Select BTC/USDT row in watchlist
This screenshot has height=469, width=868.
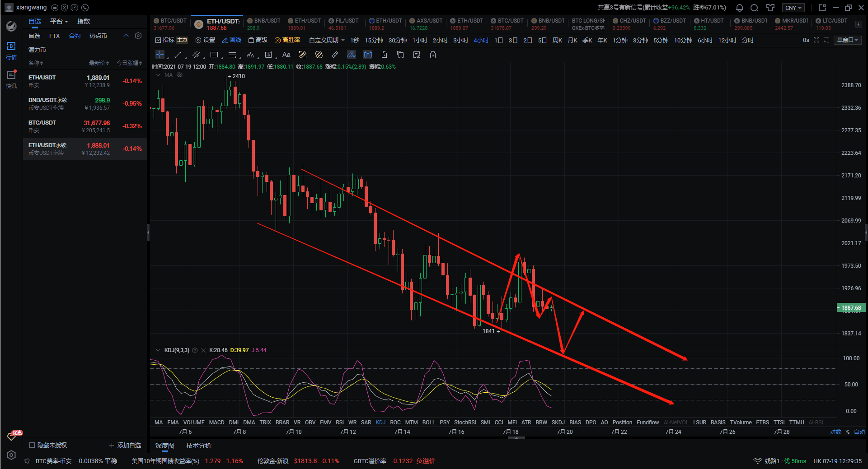pos(85,126)
